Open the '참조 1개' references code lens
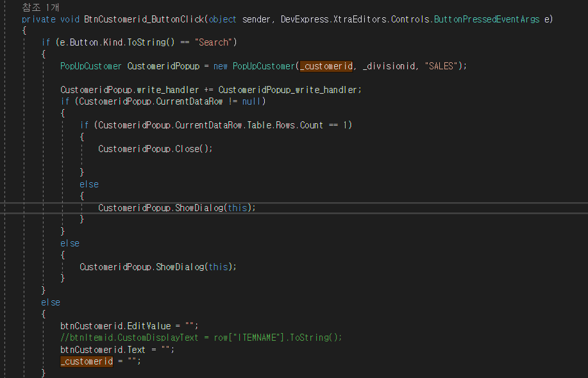 (40, 7)
